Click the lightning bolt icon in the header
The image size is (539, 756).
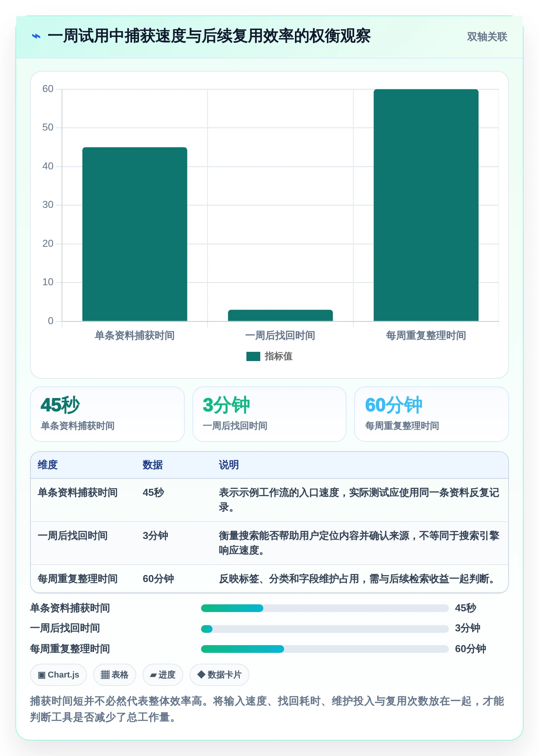[36, 37]
